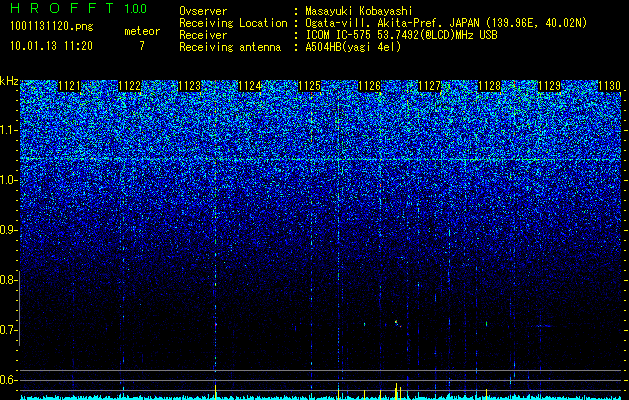
Task: Click the 1130 time marker
Action: 609,86
